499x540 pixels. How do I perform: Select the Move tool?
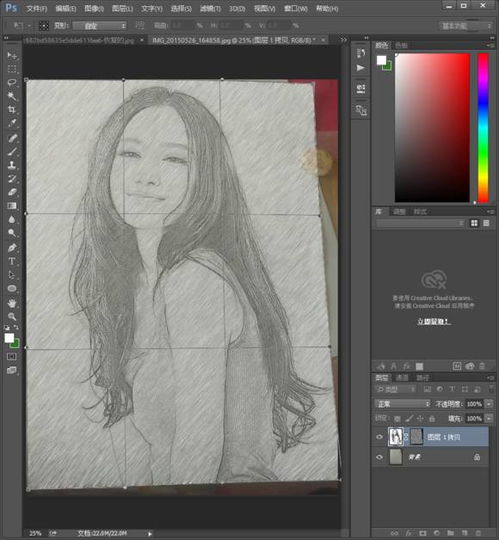12,55
